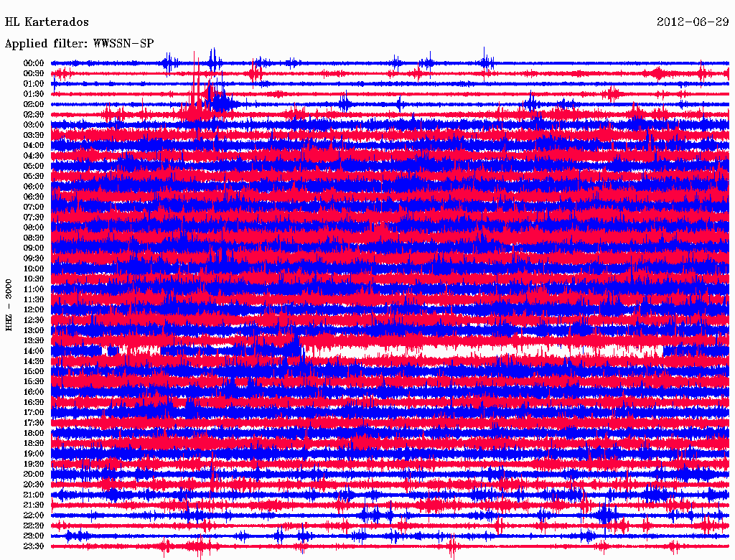Click the 11:00 time label

[x=34, y=289]
